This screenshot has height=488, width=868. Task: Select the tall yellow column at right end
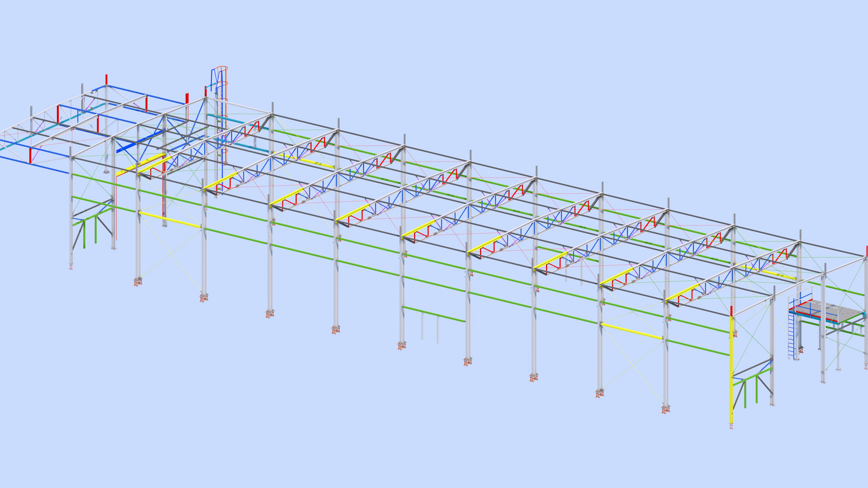pos(731,370)
